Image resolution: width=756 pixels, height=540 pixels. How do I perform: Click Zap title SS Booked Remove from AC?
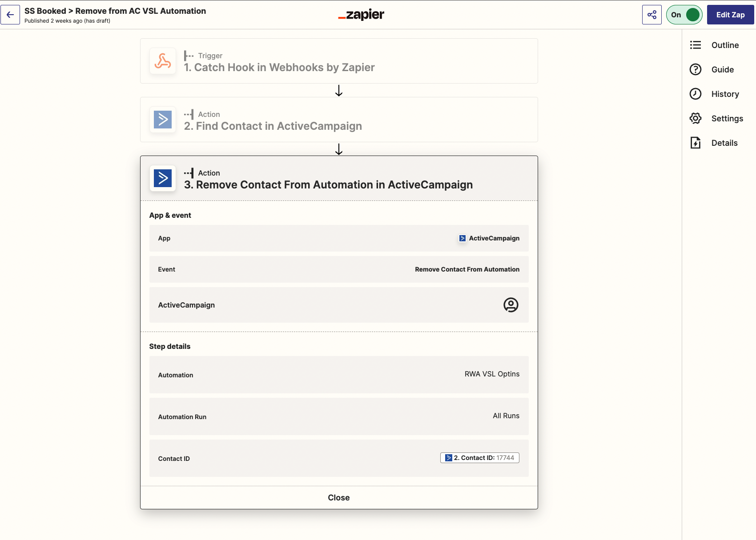pyautogui.click(x=115, y=11)
